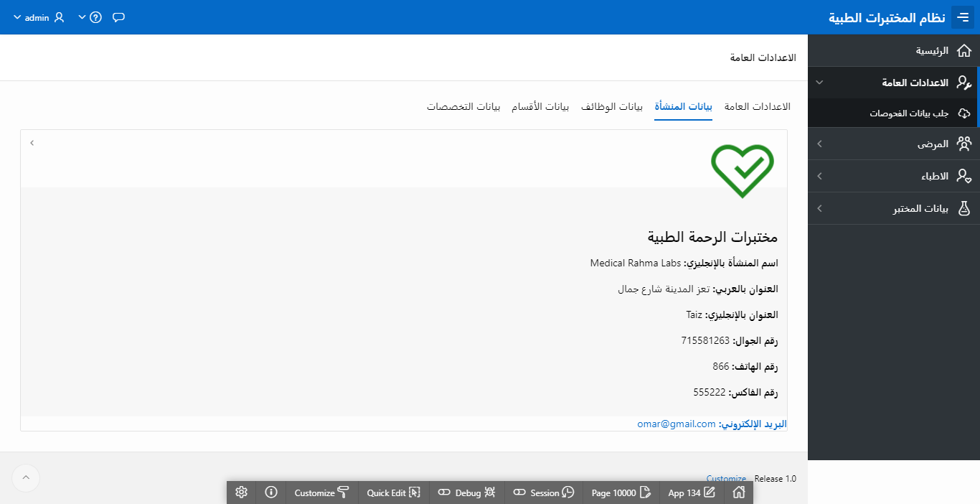Open جلب بيانات الفحوصات sidebar item
This screenshot has width=980, height=504.
894,113
